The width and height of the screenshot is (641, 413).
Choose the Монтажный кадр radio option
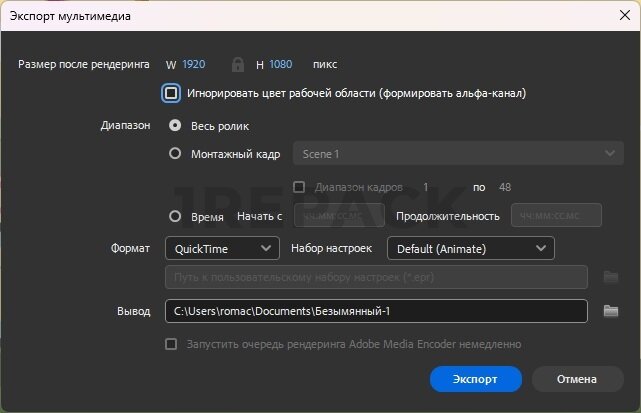[176, 154]
